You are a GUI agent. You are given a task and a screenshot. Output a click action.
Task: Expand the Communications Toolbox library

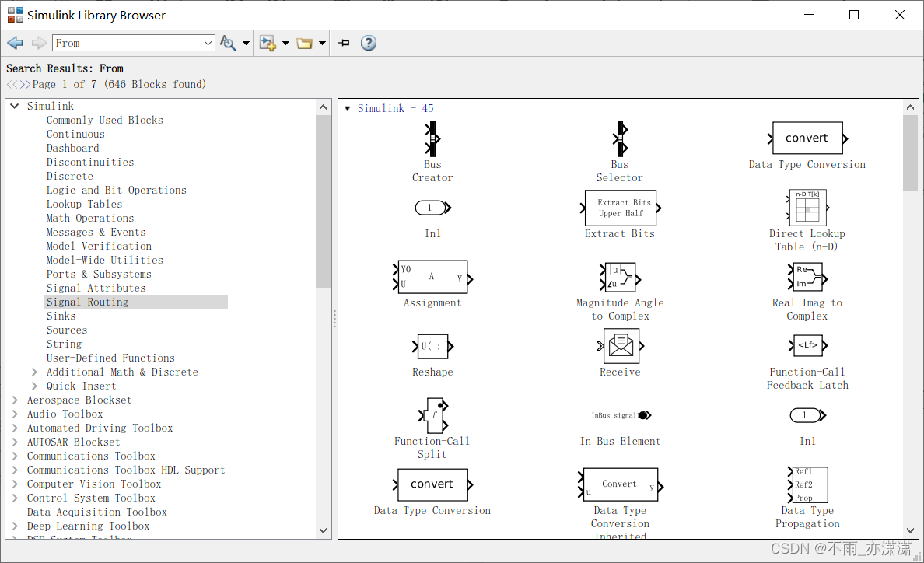point(15,456)
